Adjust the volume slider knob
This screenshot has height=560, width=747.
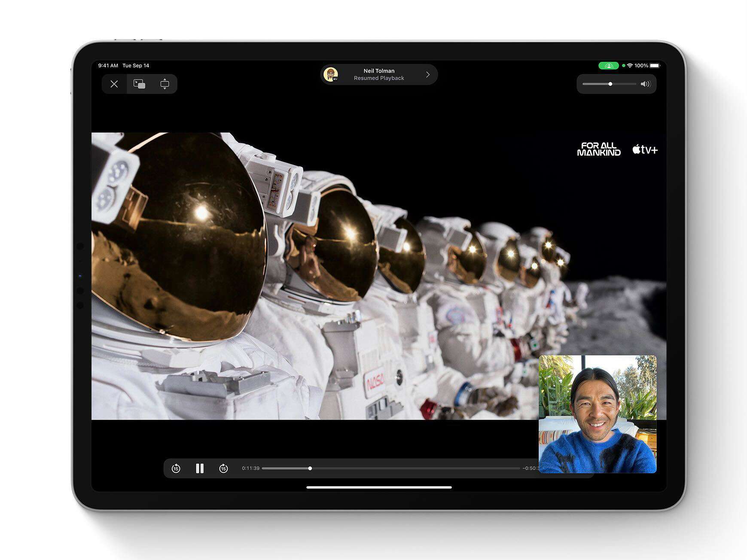pyautogui.click(x=610, y=84)
